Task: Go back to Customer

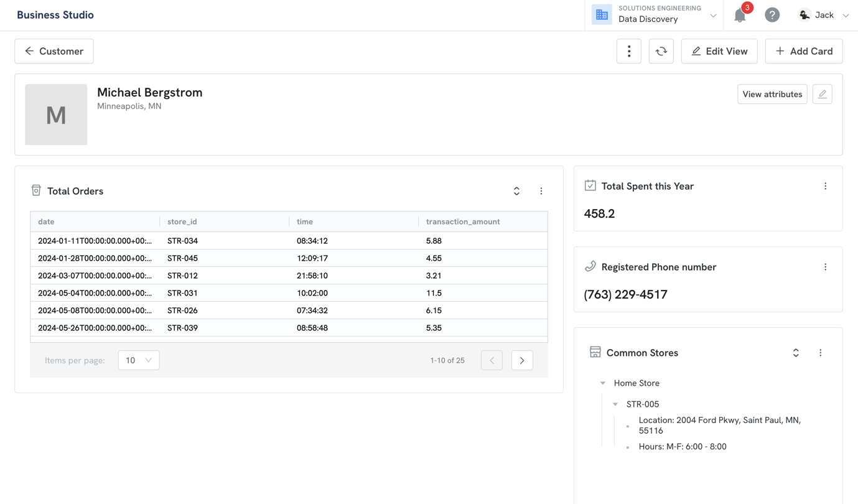Action: (x=54, y=51)
